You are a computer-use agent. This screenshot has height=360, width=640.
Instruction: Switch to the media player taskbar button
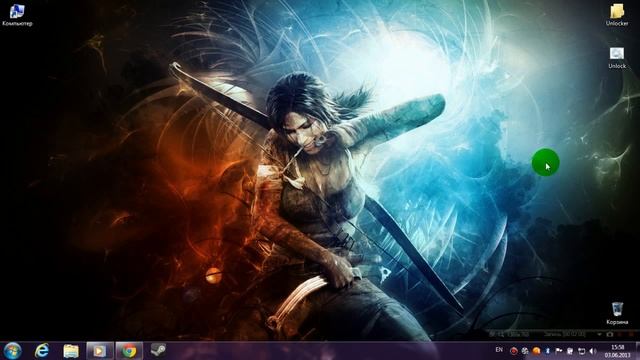(99, 351)
